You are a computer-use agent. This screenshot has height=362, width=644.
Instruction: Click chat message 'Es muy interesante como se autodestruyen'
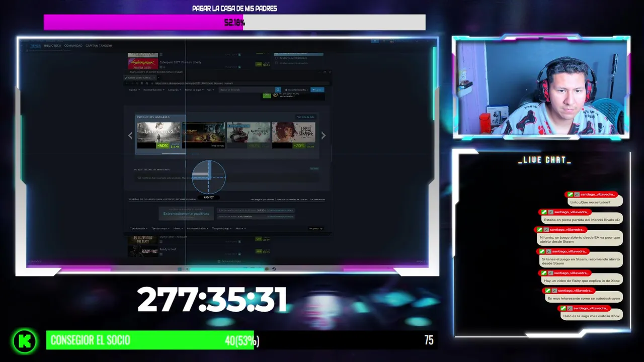click(x=584, y=298)
